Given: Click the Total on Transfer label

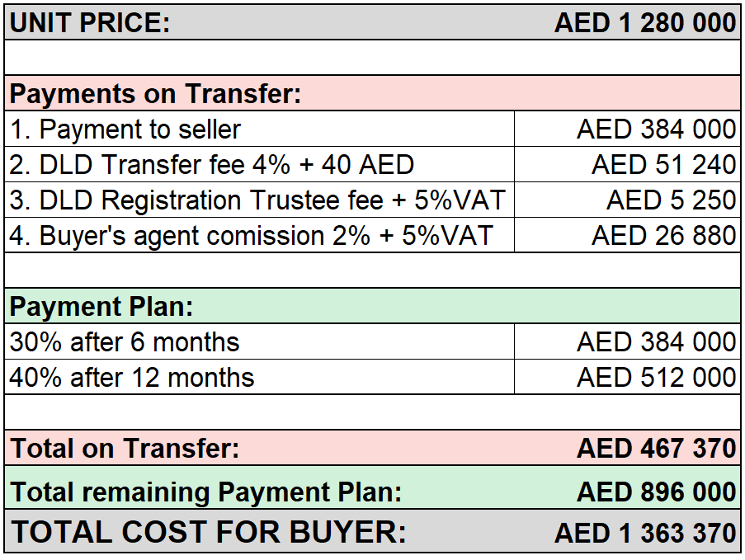Looking at the screenshot, I should (x=125, y=448).
